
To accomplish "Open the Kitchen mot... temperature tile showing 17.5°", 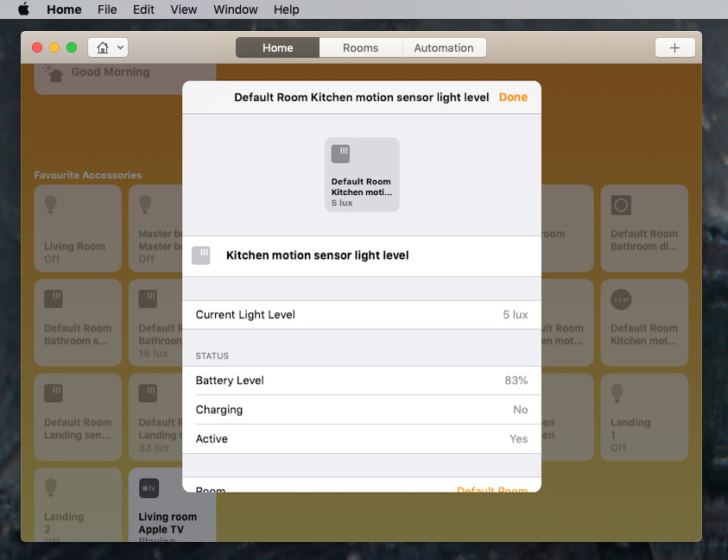I will 644,323.
